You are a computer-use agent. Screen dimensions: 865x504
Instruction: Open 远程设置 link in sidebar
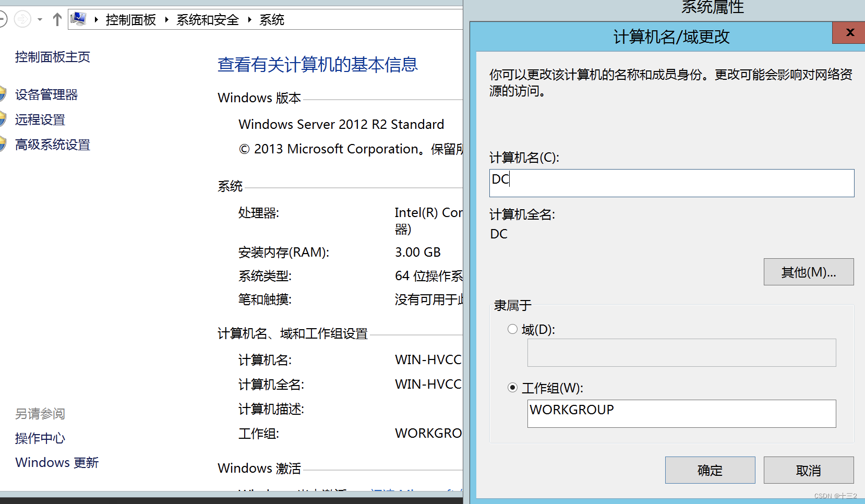tap(40, 119)
